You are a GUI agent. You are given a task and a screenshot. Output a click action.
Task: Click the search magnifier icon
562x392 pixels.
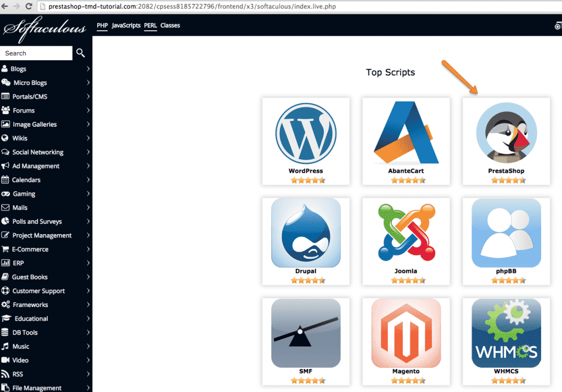80,53
